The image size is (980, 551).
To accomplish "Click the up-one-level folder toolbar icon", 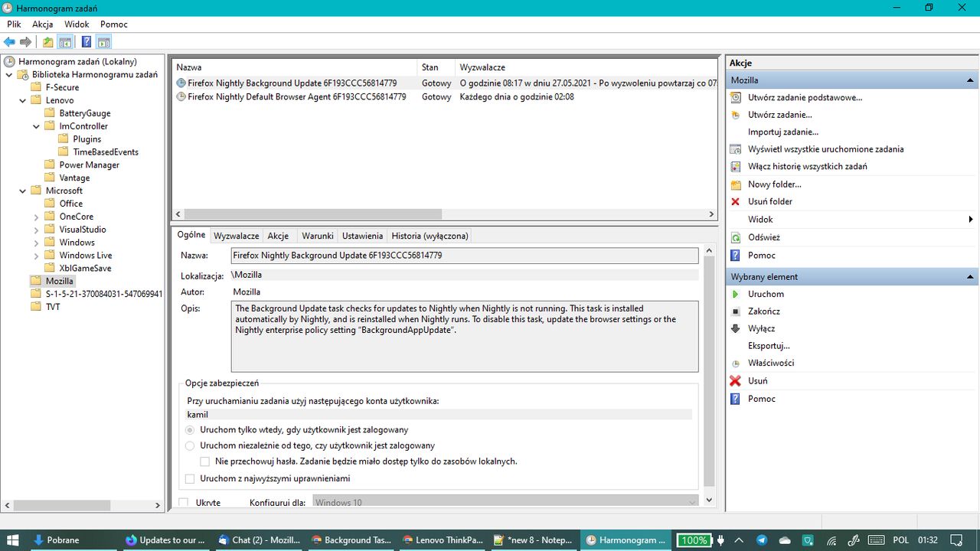I will click(x=48, y=42).
